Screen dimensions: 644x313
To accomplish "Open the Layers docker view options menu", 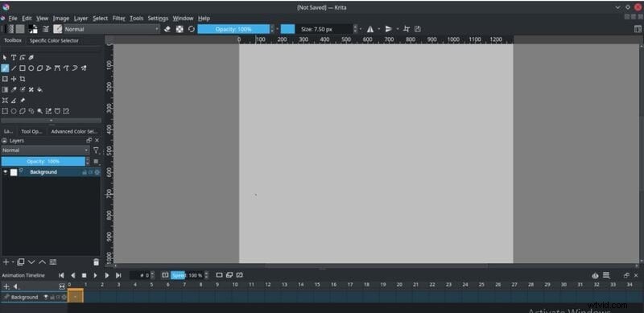I will coord(96,162).
